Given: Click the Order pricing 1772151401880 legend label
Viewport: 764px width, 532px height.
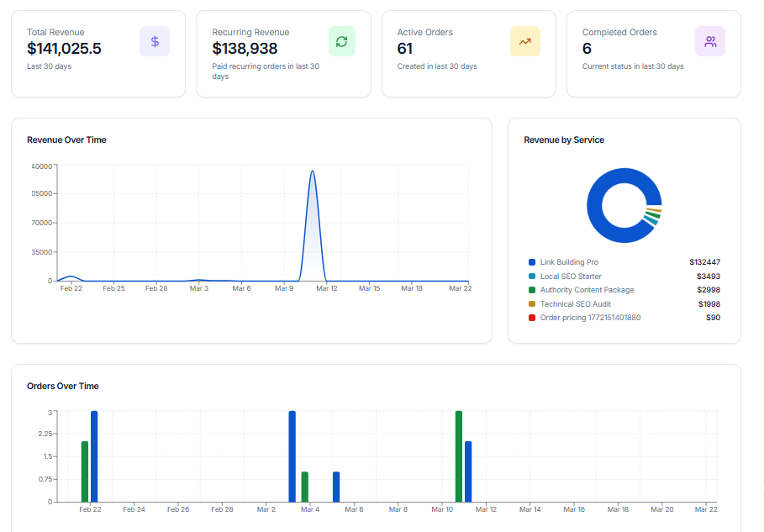Looking at the screenshot, I should 591,318.
